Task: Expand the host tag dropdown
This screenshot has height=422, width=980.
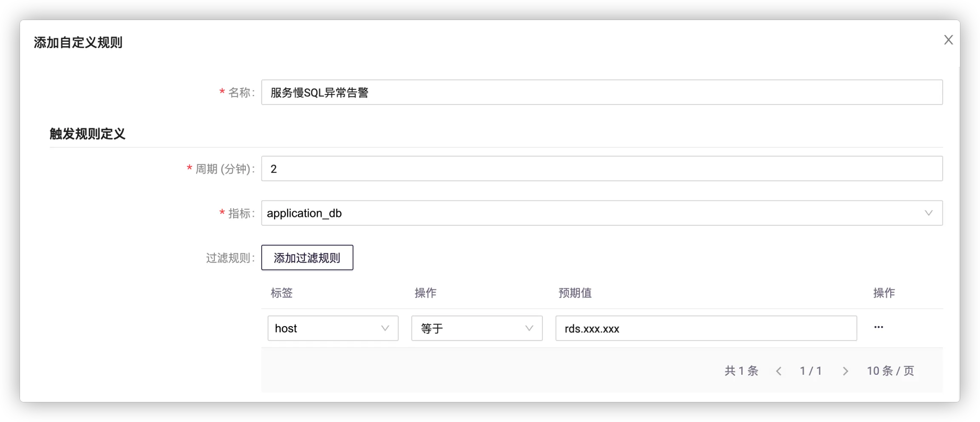Action: pos(333,328)
